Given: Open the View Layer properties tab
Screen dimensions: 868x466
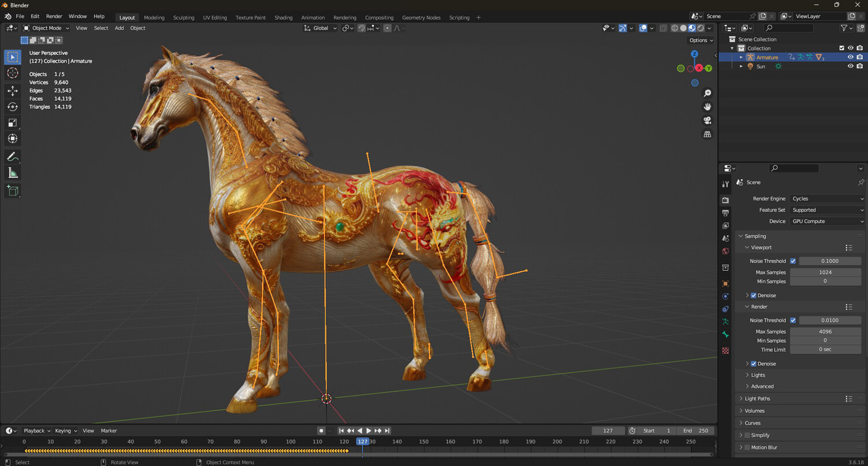Looking at the screenshot, I should [x=726, y=225].
